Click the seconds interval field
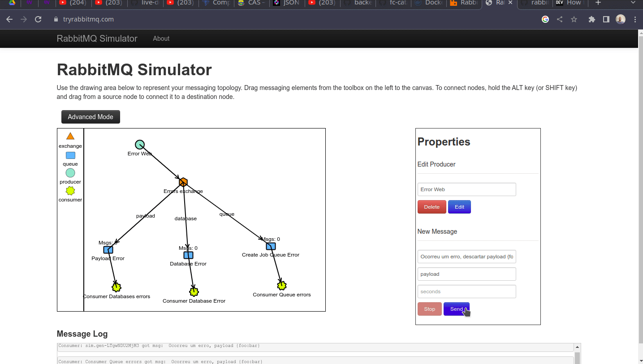Screen dimensions: 643x364 pos(466,291)
